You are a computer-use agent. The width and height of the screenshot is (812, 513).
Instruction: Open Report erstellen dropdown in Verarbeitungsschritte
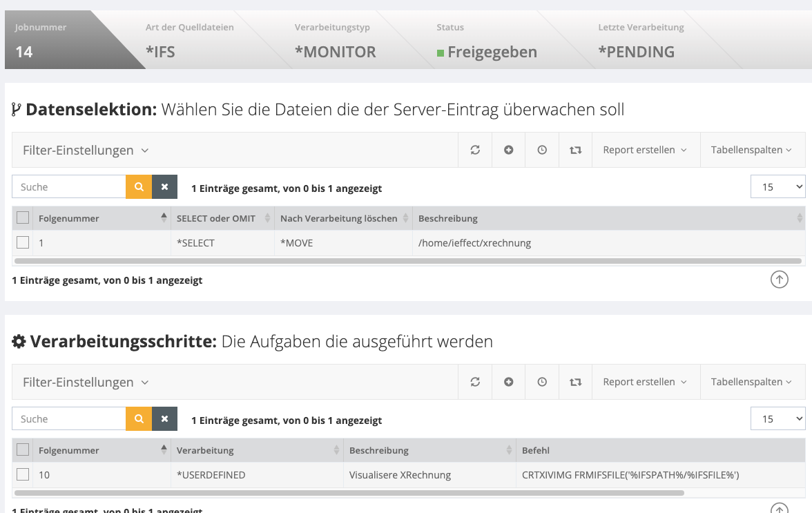(x=645, y=382)
